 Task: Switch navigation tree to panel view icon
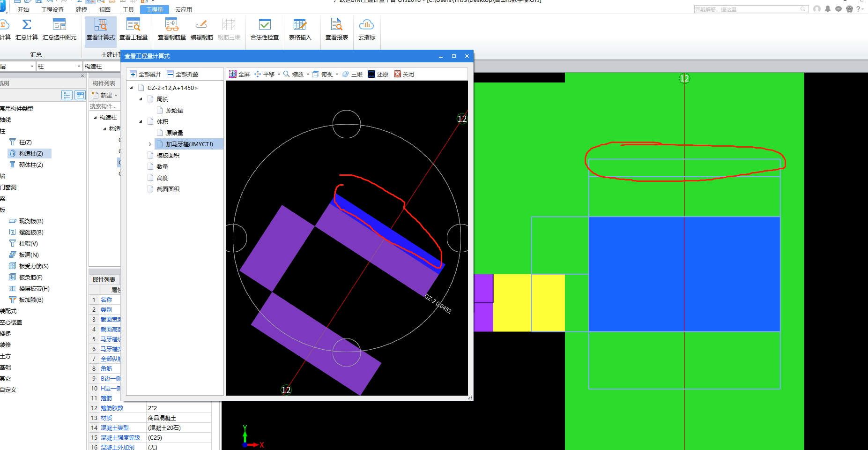tap(81, 95)
